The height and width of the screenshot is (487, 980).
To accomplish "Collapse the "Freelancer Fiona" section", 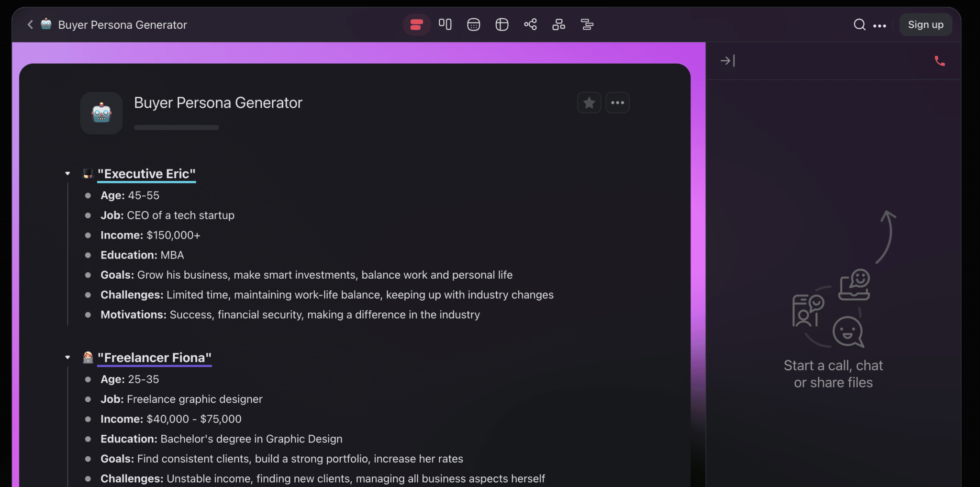I will pyautogui.click(x=67, y=358).
